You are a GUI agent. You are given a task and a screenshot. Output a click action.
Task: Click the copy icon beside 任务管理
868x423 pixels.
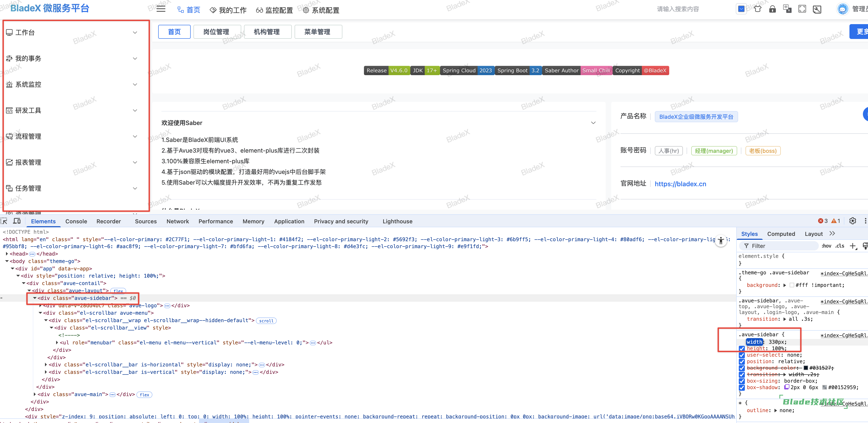(x=10, y=188)
